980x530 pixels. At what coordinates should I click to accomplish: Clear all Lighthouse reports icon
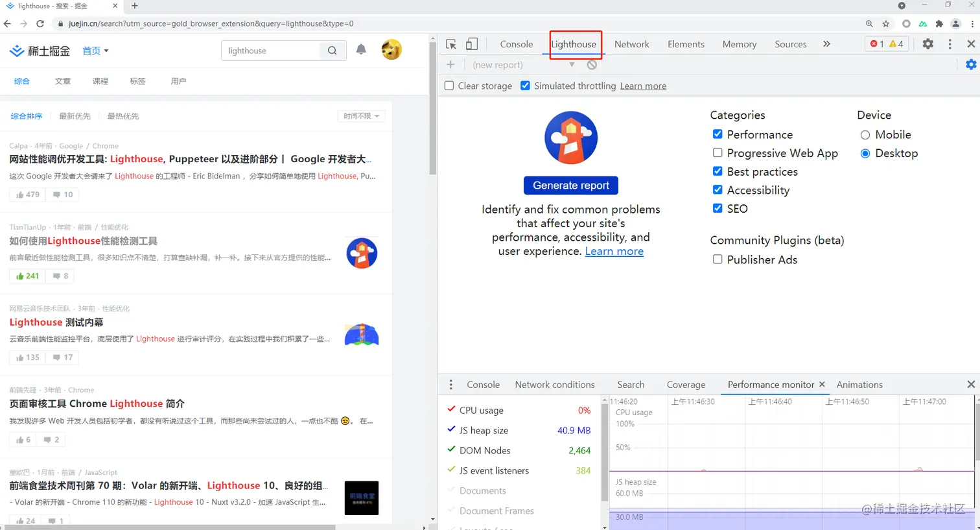pos(592,64)
